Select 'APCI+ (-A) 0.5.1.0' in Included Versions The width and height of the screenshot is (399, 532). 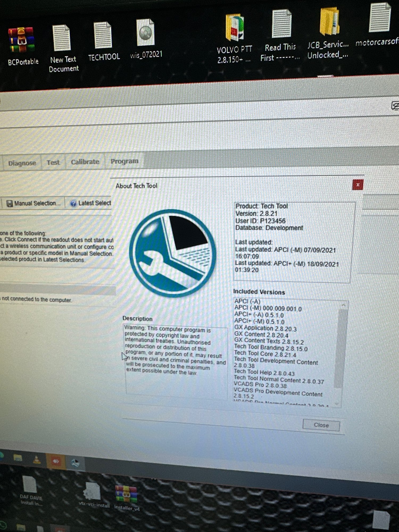(x=259, y=315)
